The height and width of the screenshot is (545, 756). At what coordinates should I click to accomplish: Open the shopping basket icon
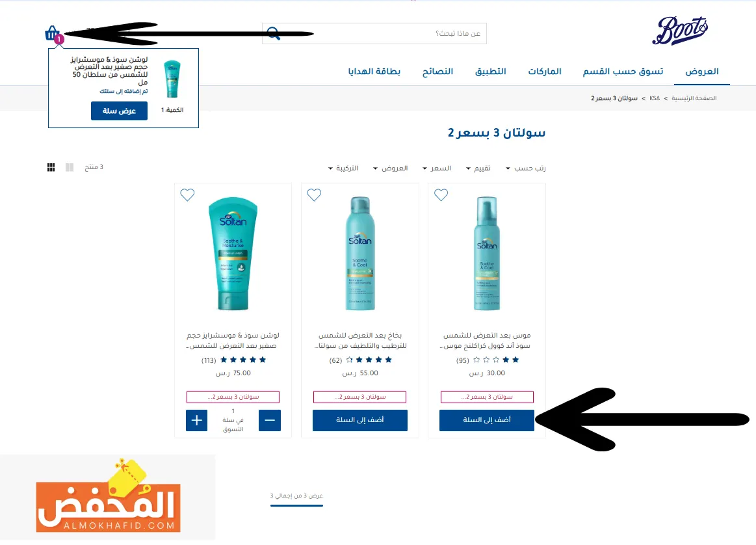click(x=52, y=33)
